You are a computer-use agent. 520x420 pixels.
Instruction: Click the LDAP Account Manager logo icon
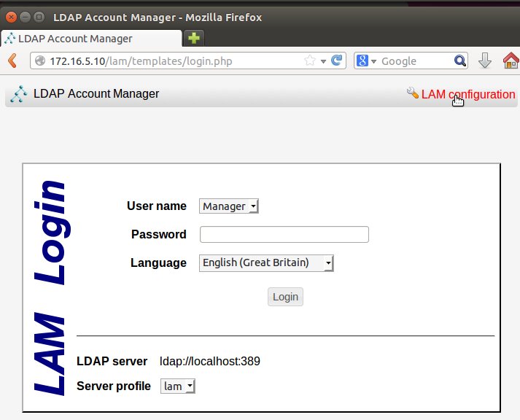pos(18,94)
